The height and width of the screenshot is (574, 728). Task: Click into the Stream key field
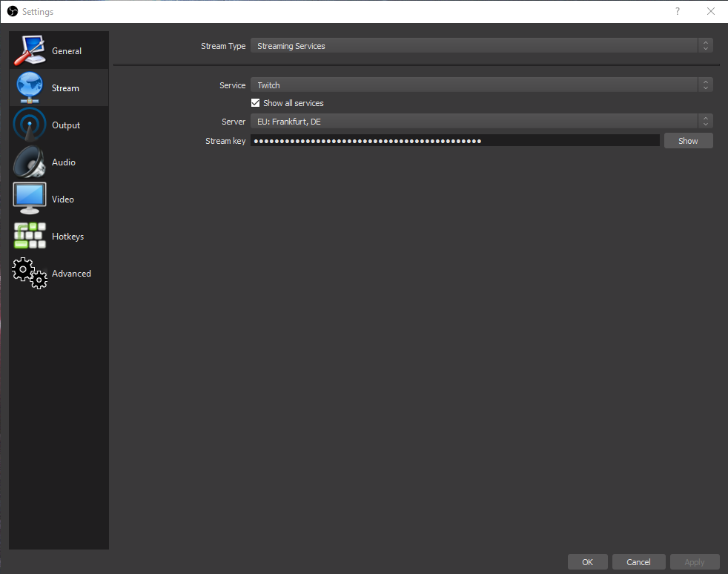click(455, 140)
